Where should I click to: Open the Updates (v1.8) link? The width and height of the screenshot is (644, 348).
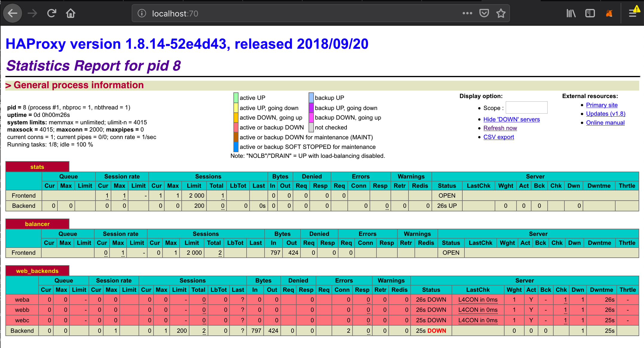(605, 114)
